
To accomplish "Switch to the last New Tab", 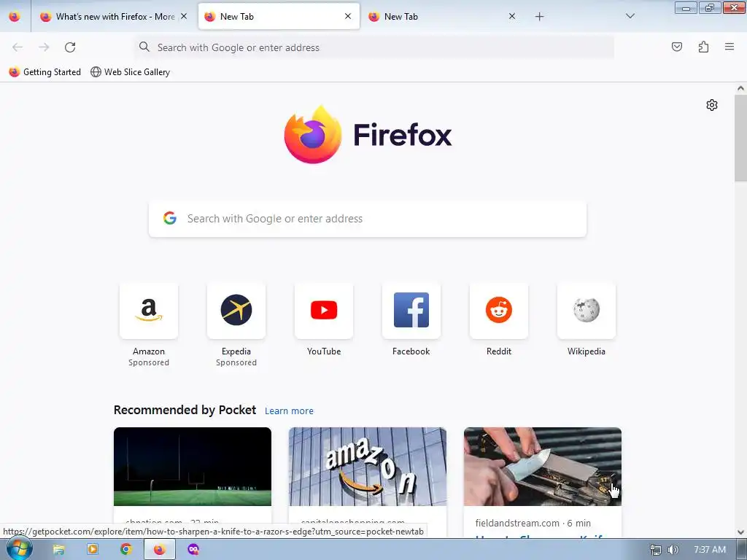I will tap(443, 17).
